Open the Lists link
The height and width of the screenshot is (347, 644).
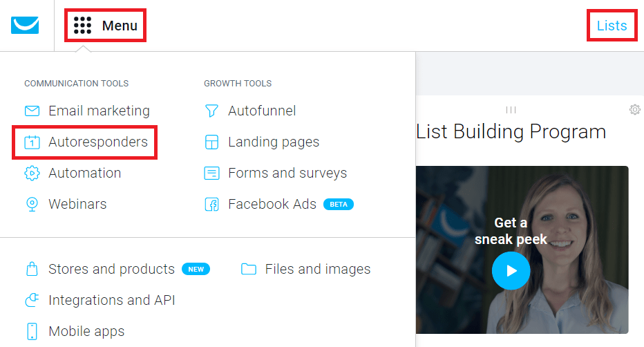click(612, 26)
